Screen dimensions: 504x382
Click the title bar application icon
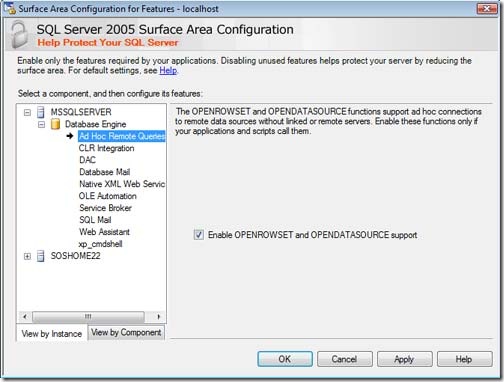(x=9, y=8)
